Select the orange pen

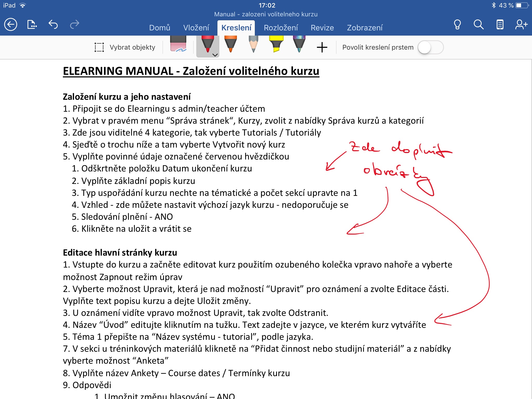pos(230,44)
